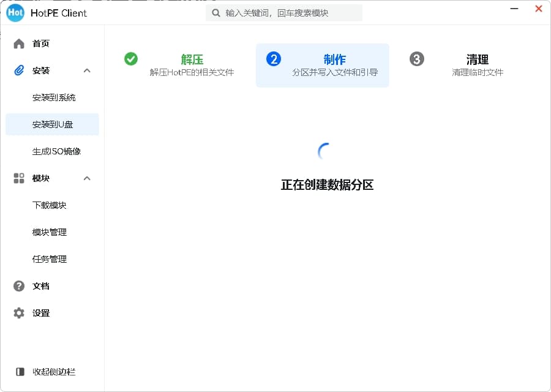
Task: Click 收起侧边栏 to collapse sidebar
Action: click(x=53, y=372)
